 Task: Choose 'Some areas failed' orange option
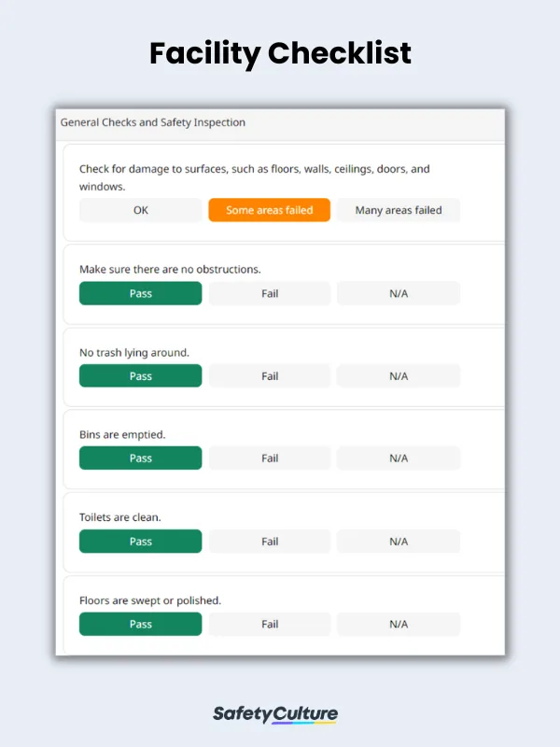[x=269, y=210]
